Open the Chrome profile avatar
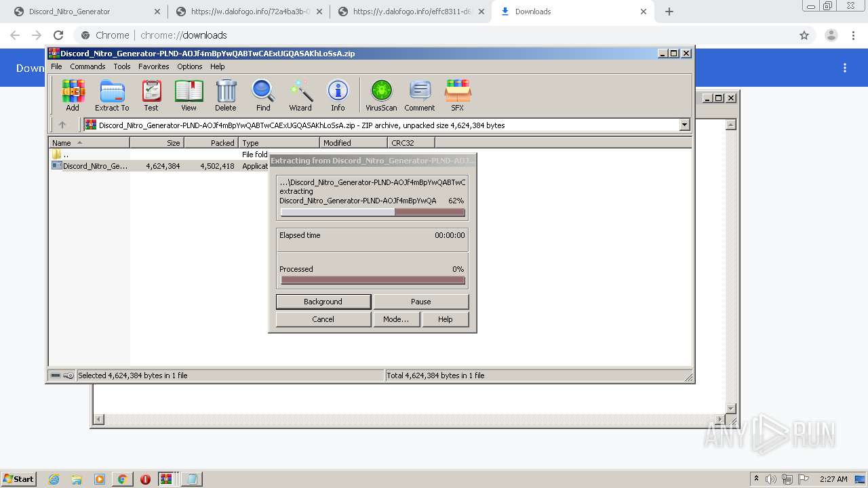This screenshot has width=868, height=488. [831, 35]
